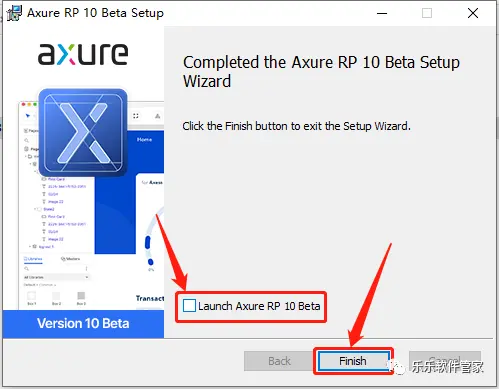Viewport: 499px width, 389px height.
Task: Click the Default > Common breadcrumb expander
Action: pyautogui.click(x=40, y=285)
